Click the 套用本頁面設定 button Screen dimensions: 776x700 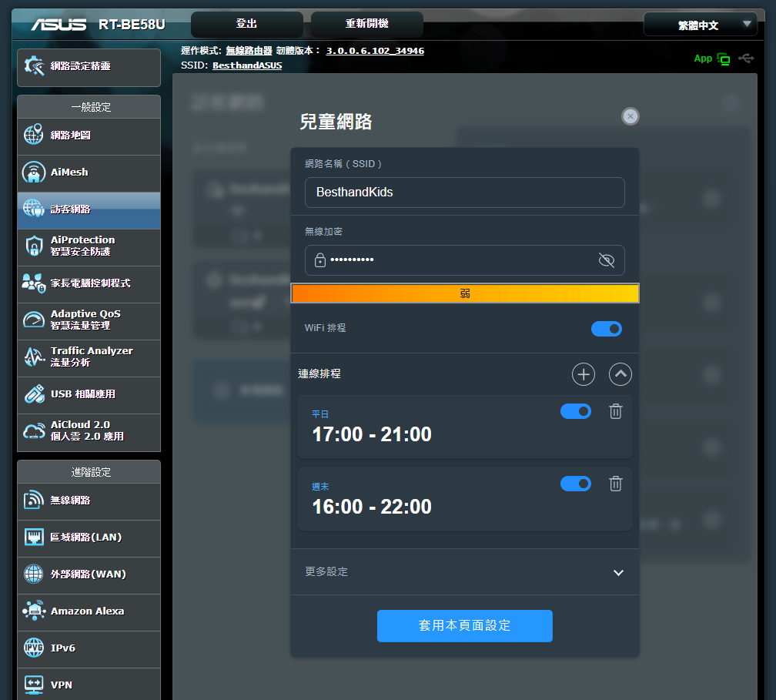pyautogui.click(x=464, y=626)
